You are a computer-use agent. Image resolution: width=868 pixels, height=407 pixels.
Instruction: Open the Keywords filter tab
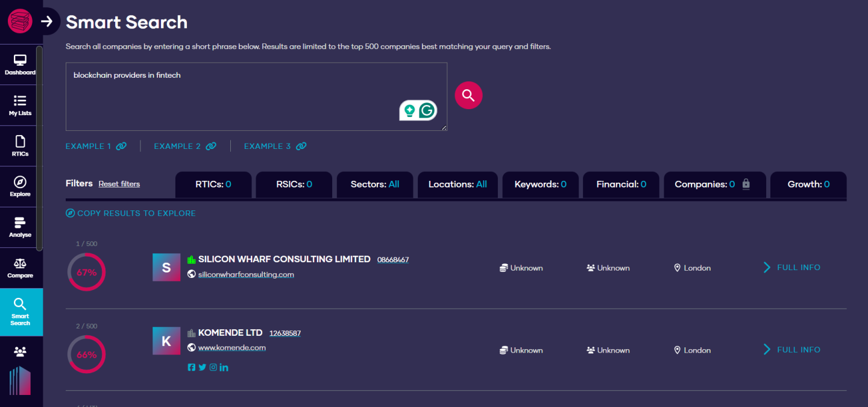tap(540, 185)
